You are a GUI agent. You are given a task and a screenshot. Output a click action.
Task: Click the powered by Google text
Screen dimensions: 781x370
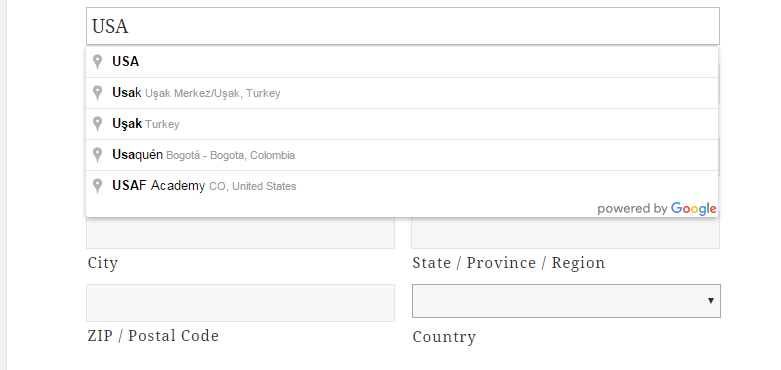pos(657,209)
